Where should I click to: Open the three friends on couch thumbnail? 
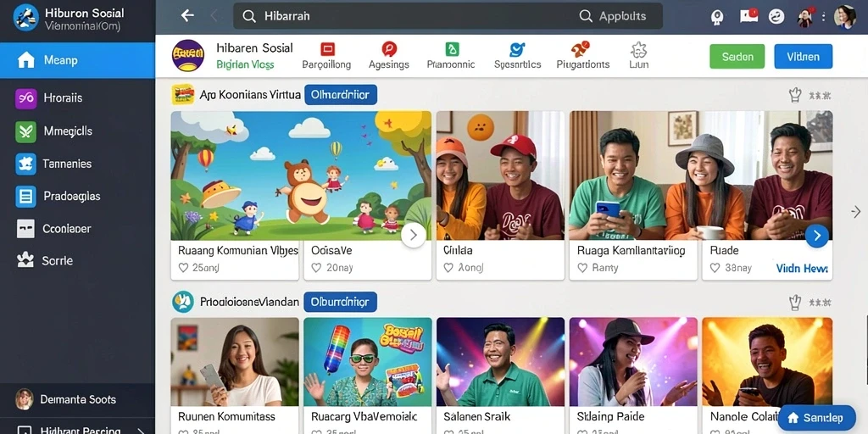[x=701, y=175]
